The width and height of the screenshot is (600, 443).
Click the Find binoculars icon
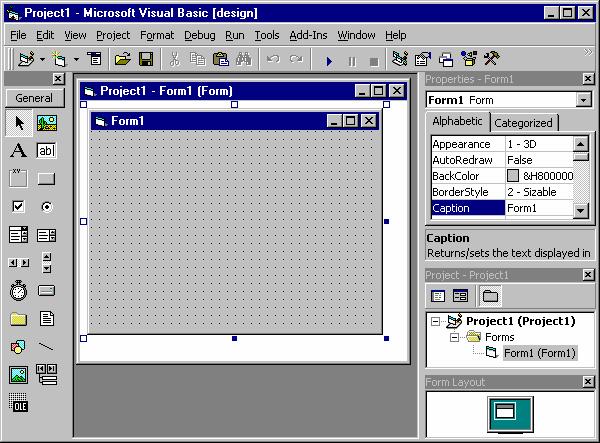[x=244, y=59]
